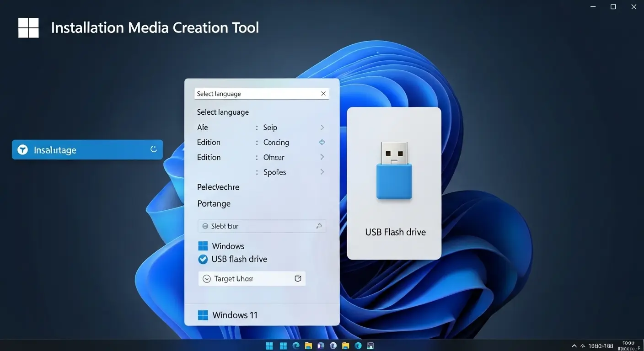Screen dimensions: 644x351
Task: Click the Select language heading below search
Action: click(223, 112)
